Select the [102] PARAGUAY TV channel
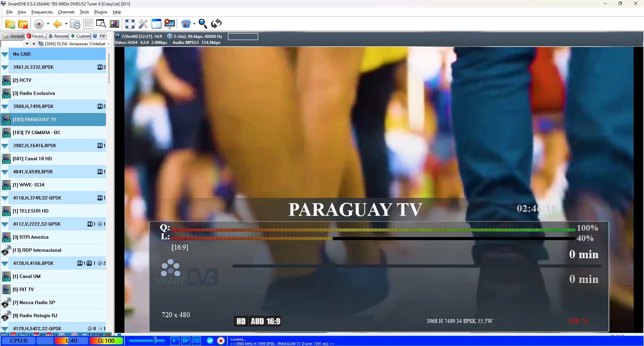Screen dimensions: 644x346 pyautogui.click(x=54, y=120)
